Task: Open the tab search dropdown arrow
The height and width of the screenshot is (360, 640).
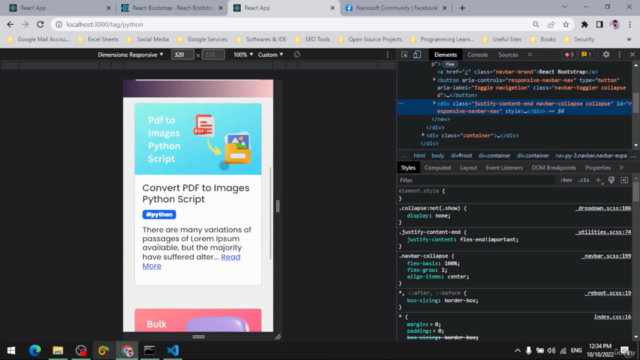Action: coord(564,7)
